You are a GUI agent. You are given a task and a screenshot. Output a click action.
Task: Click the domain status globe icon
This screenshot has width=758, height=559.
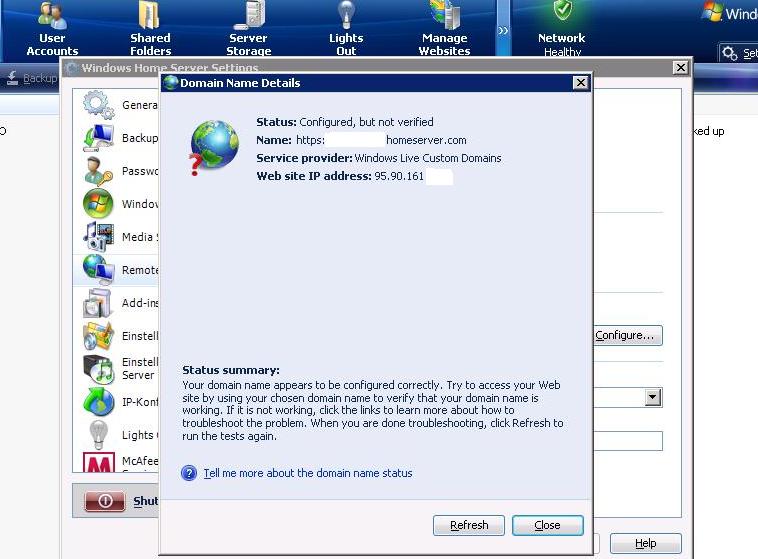[x=214, y=147]
